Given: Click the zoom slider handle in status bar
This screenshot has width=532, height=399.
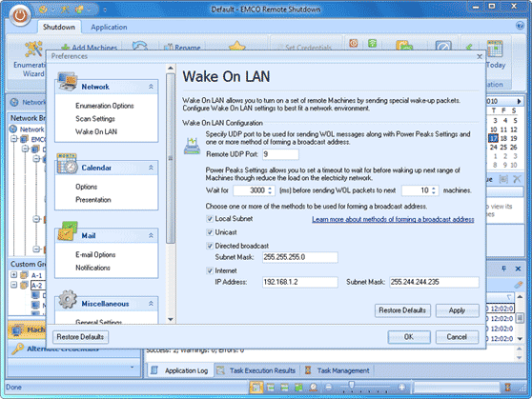Looking at the screenshot, I should coord(352,386).
